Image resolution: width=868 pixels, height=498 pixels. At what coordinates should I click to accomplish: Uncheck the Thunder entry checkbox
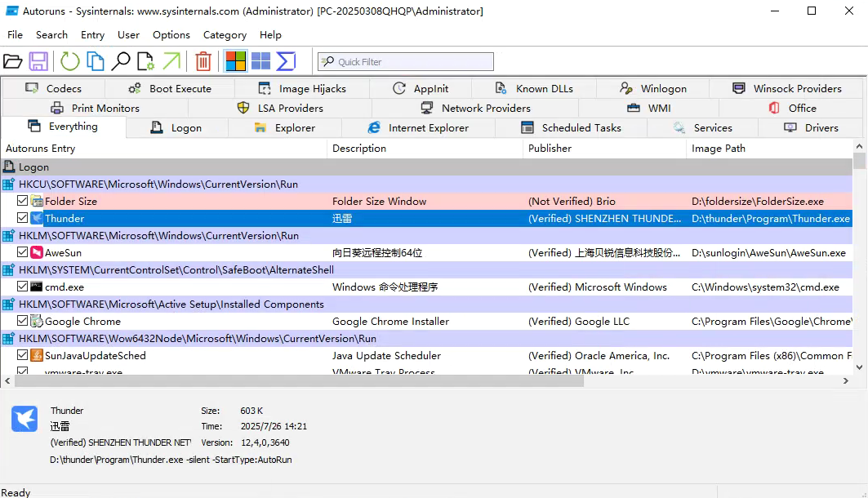[x=22, y=218]
